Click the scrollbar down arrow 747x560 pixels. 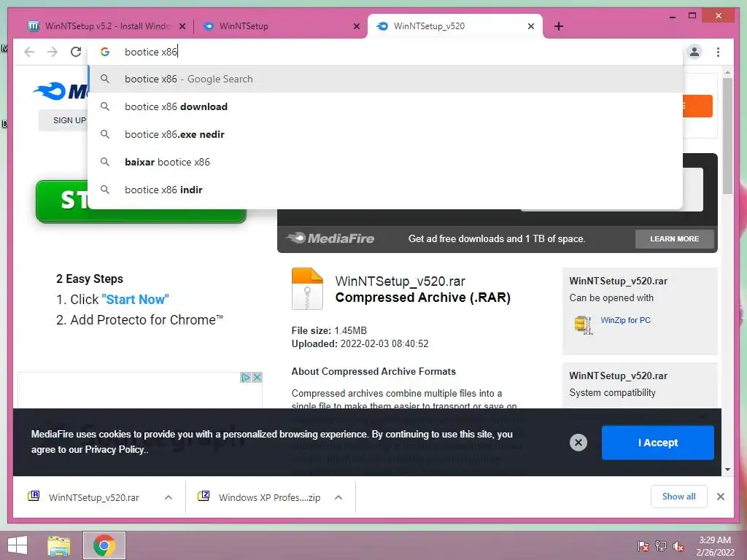point(727,470)
